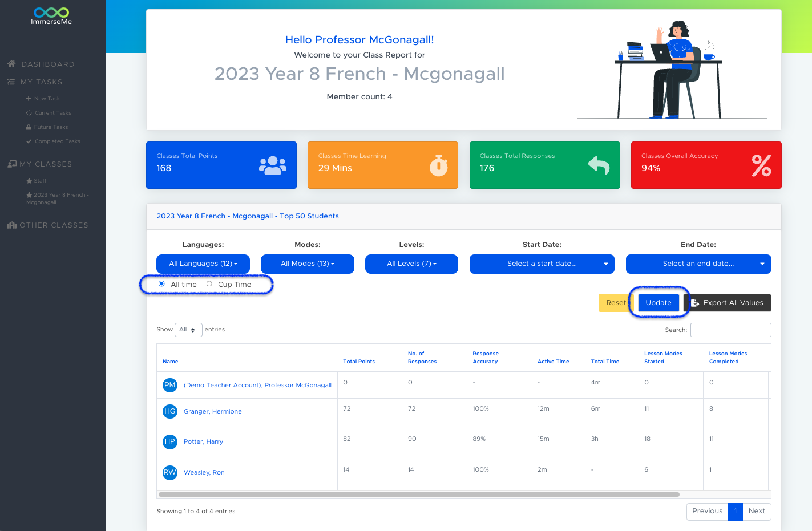Open the All Levels (7) dropdown

pyautogui.click(x=411, y=264)
